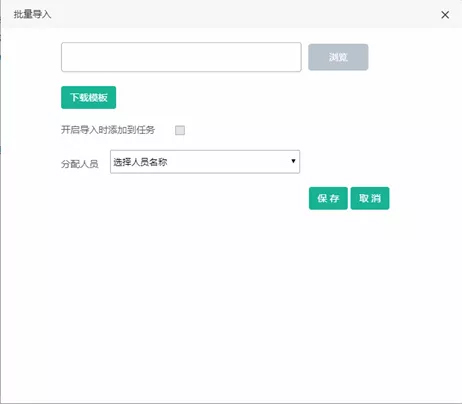Browse for a file using 浏览
Image resolution: width=462 pixels, height=404 pixels.
(338, 57)
